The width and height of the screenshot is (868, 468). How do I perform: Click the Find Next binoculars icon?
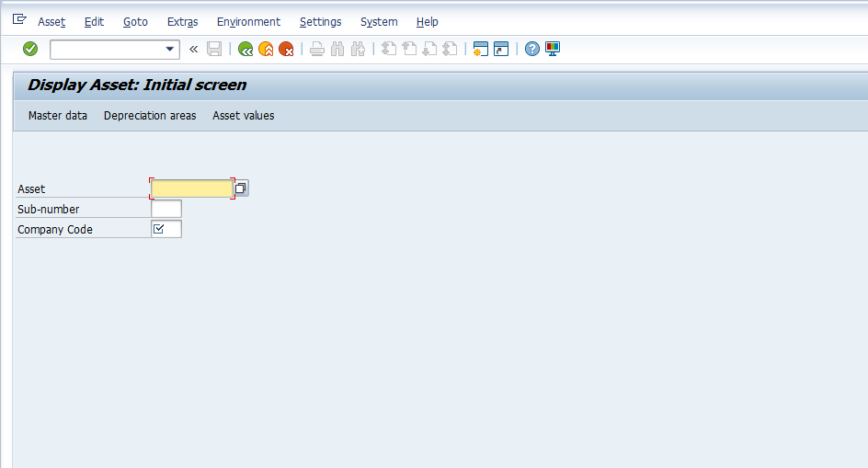359,50
